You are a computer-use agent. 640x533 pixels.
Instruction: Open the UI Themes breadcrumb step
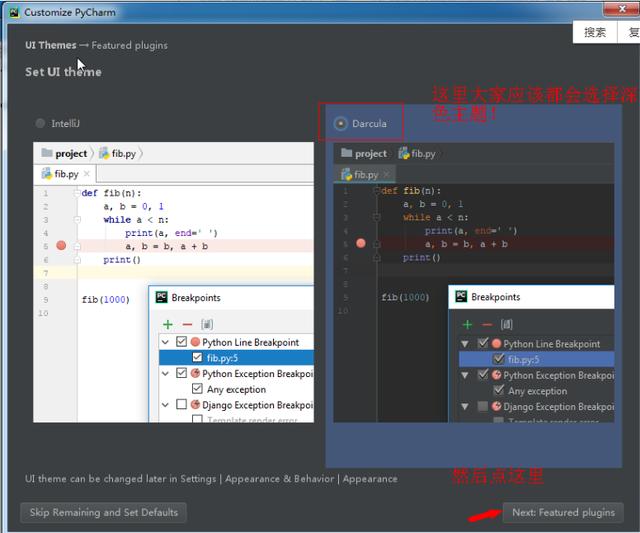51,45
